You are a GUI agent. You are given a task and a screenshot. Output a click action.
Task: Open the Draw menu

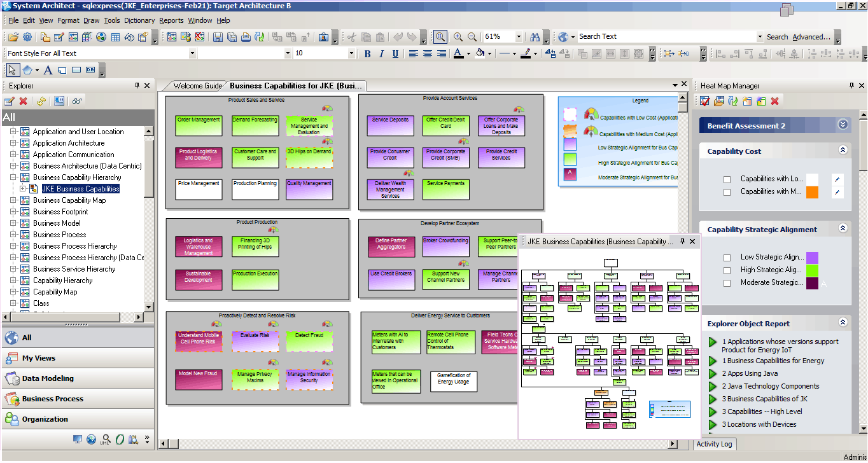pos(92,20)
